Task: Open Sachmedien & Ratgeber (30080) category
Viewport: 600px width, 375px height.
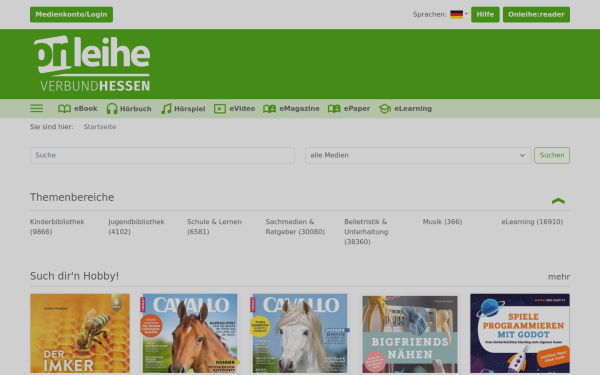Action: click(x=295, y=227)
